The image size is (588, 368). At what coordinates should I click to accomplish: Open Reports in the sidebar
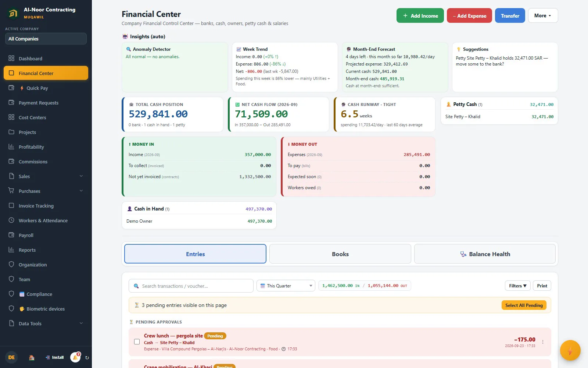coord(46,250)
